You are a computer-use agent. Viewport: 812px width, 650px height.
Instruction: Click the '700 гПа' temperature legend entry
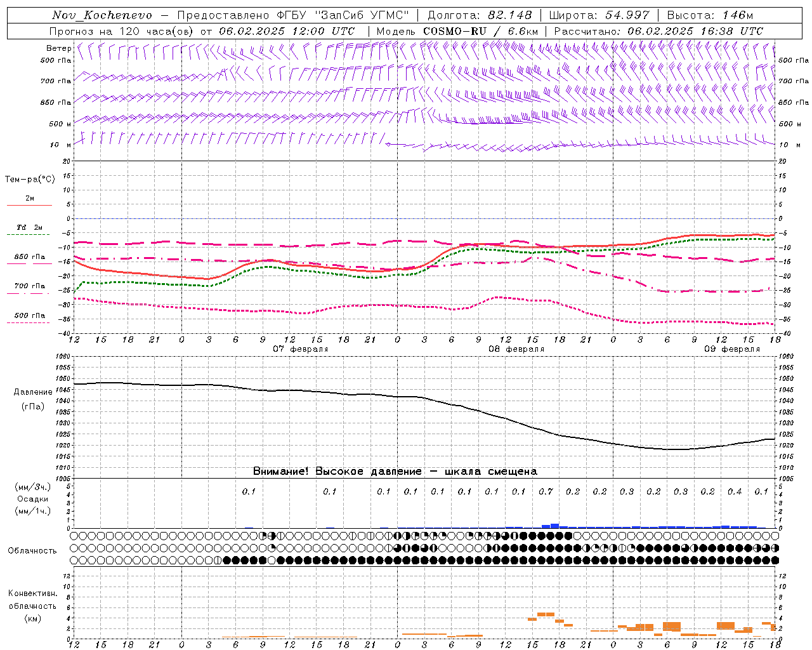click(30, 286)
